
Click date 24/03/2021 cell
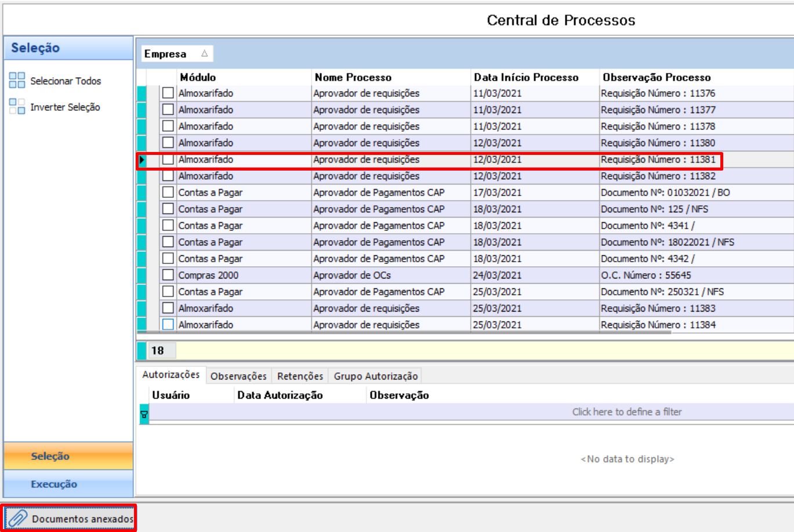[x=535, y=275]
